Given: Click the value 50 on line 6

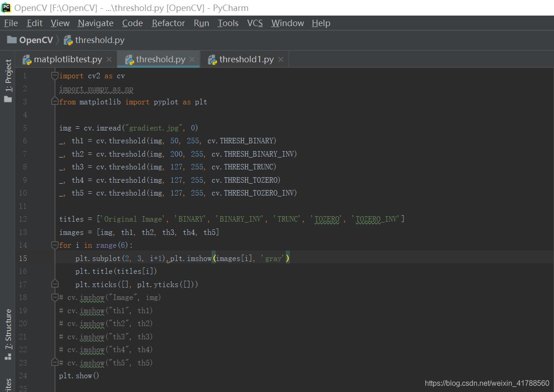Looking at the screenshot, I should click(174, 141).
